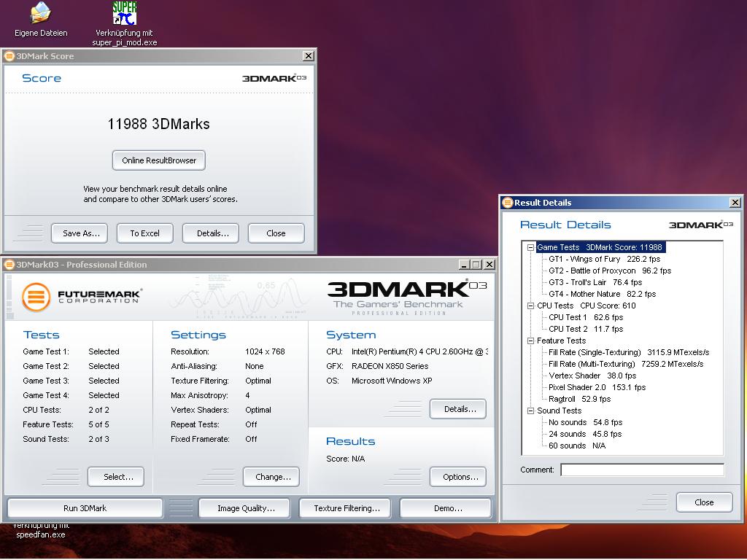Collapse the Feature Tests tree node
The width and height of the screenshot is (747, 560).
tap(530, 341)
